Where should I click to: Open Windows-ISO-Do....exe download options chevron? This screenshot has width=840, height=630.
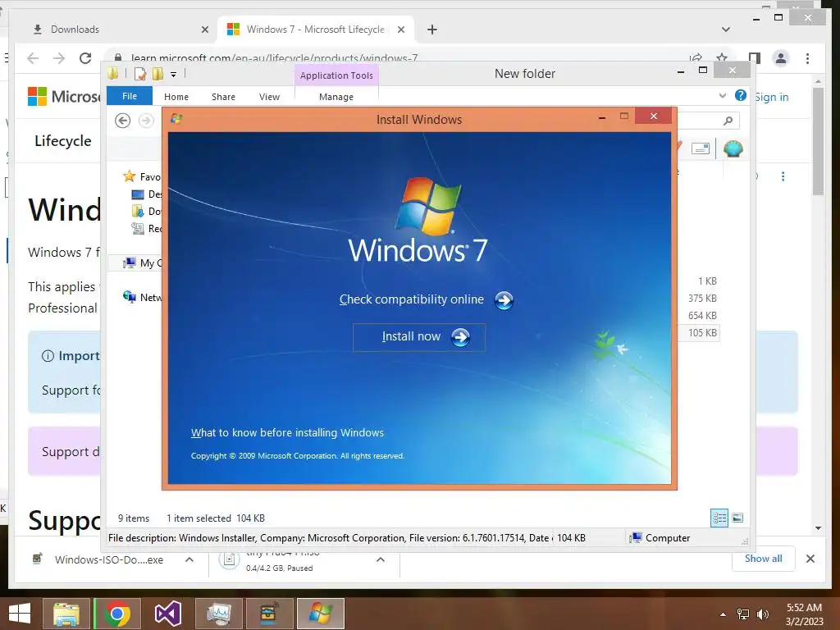point(189,559)
